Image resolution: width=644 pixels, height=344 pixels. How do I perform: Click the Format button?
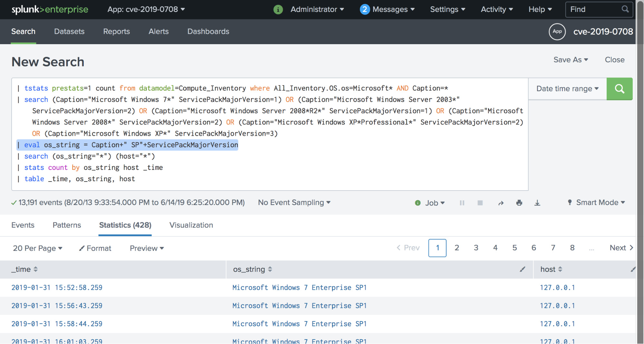pyautogui.click(x=95, y=248)
